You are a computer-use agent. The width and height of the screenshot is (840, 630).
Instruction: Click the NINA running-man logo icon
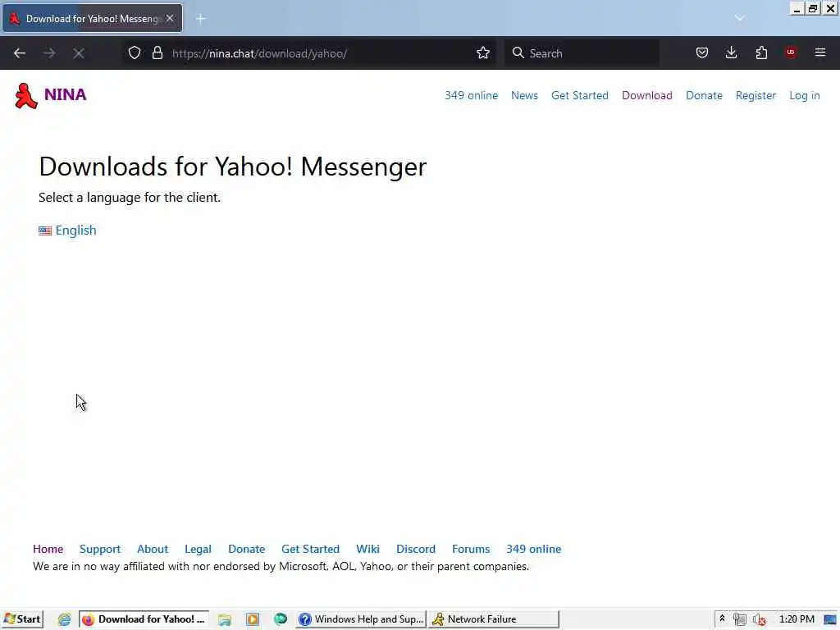pos(25,96)
